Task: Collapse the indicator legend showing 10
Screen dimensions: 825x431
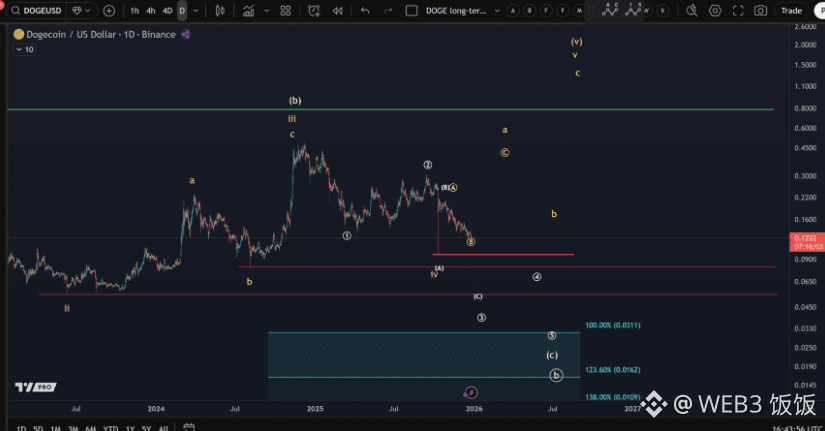Action: coord(18,49)
